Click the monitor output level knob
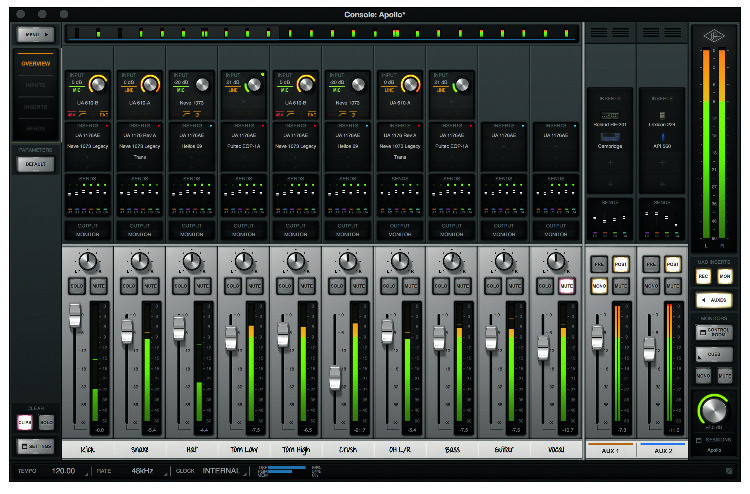This screenshot has height=494, width=750. (714, 412)
